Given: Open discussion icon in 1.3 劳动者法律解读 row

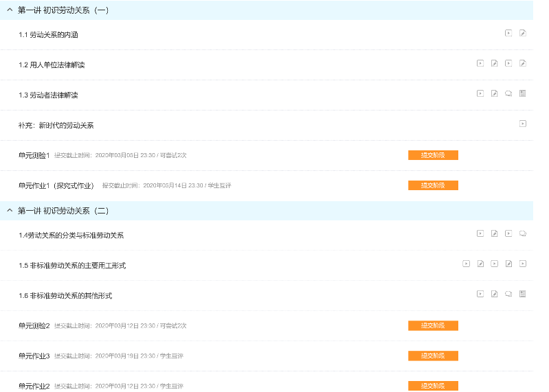Looking at the screenshot, I should (x=508, y=93).
